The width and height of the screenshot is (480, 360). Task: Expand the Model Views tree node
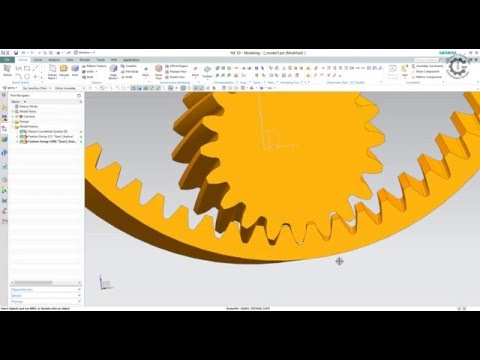click(13, 112)
